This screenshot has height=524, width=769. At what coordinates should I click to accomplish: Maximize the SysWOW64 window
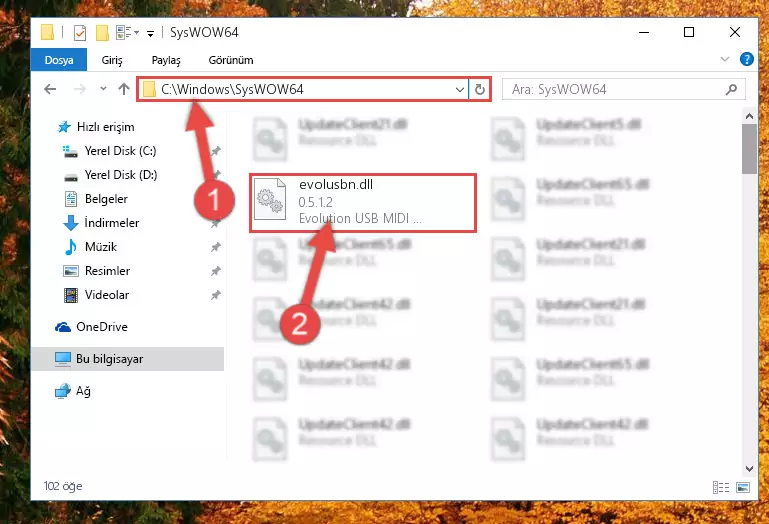tap(689, 32)
